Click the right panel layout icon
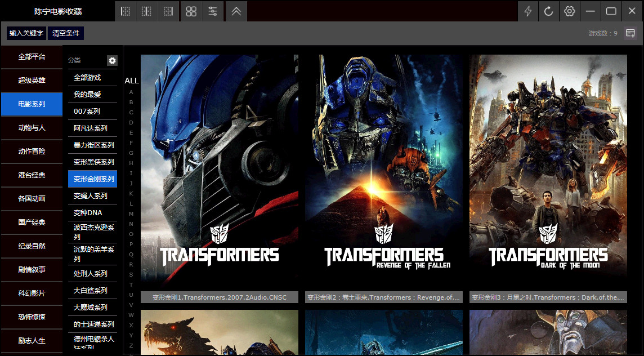This screenshot has height=356, width=644. coord(168,11)
